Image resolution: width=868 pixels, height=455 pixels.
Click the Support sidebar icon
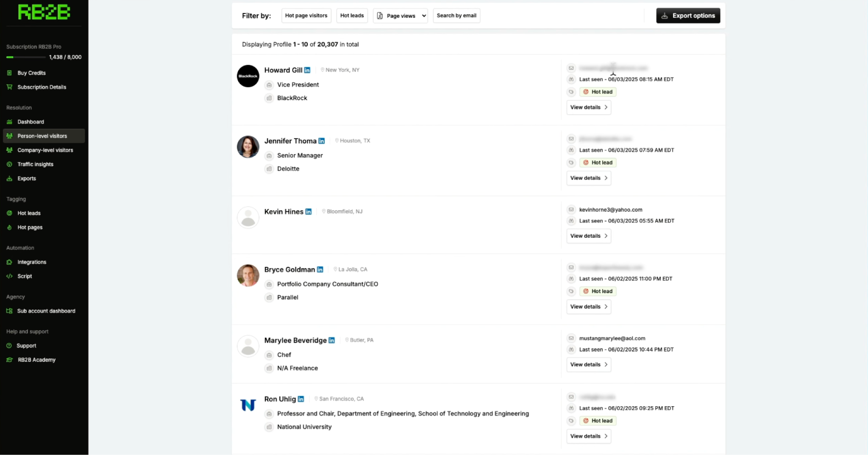click(x=9, y=346)
